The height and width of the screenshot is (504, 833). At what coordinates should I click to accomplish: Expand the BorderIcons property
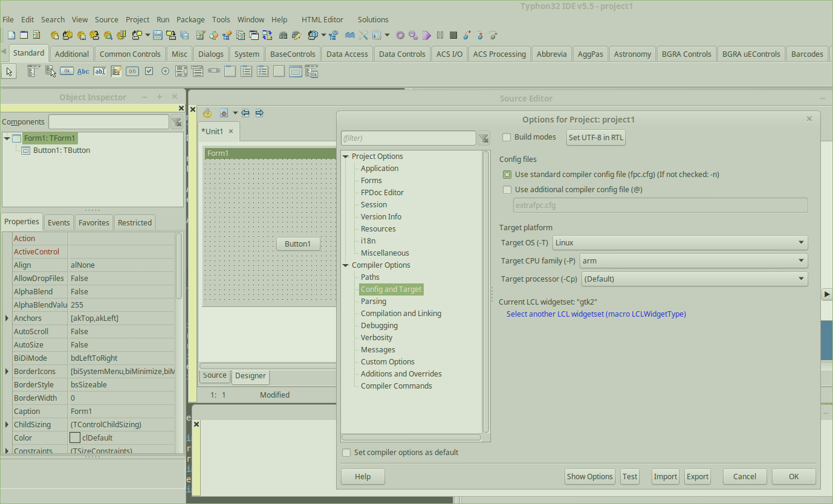tap(7, 372)
